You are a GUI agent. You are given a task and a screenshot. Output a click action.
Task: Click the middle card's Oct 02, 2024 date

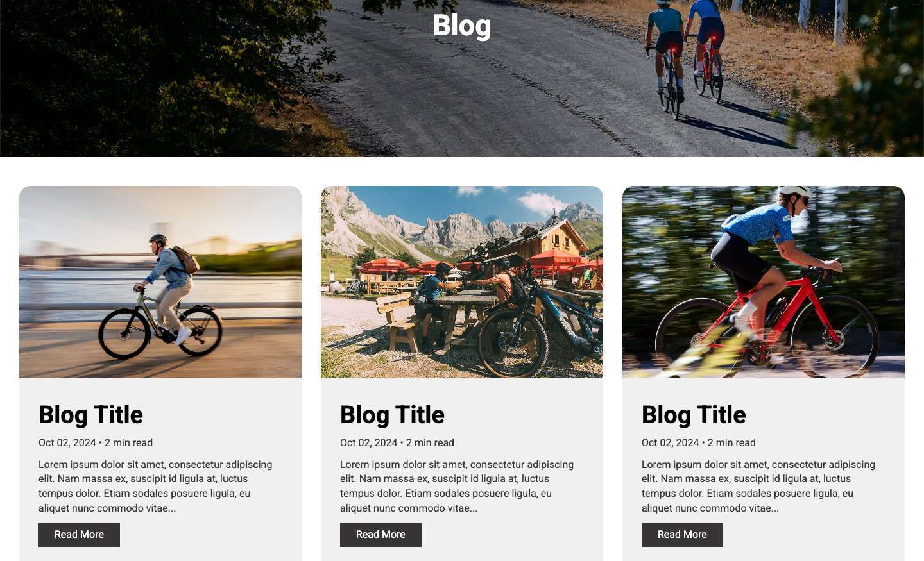pos(369,443)
